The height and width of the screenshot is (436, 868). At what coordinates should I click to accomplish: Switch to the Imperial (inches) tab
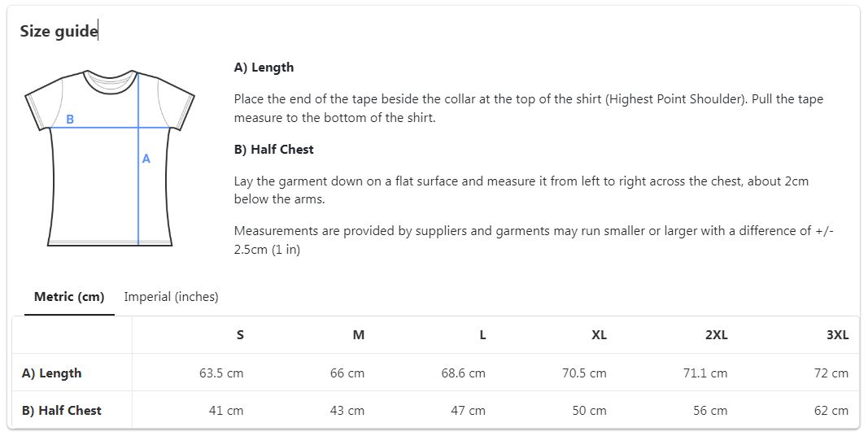[x=171, y=297]
